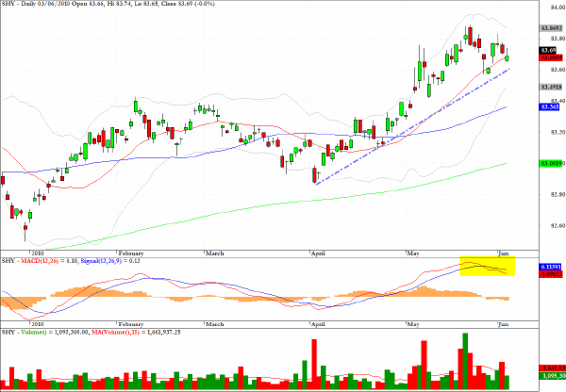Image resolution: width=566 pixels, height=392 pixels.
Task: Click the 83.60 price axis label
Action: pyautogui.click(x=558, y=70)
